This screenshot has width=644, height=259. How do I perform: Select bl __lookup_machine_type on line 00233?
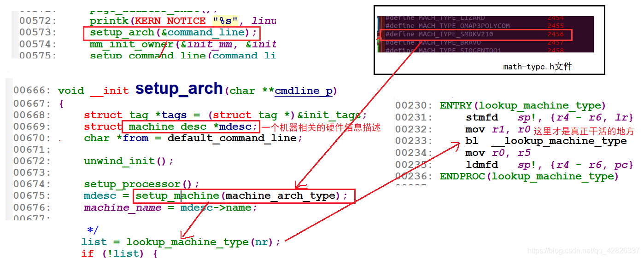click(546, 141)
